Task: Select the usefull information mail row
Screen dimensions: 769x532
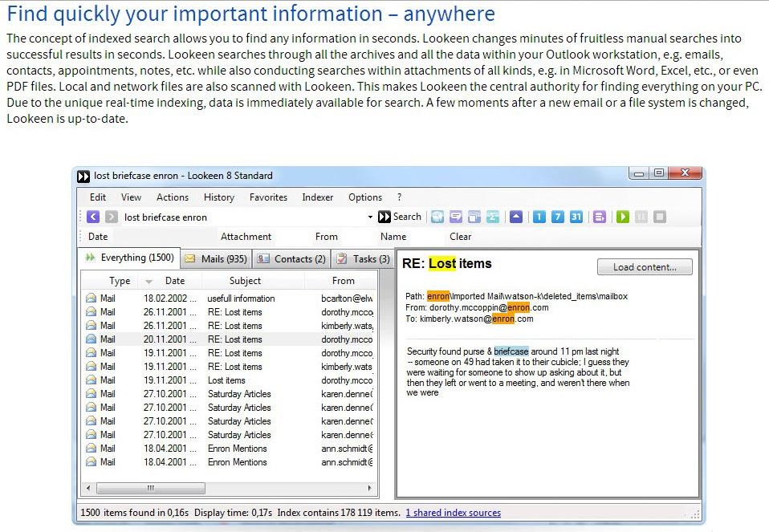Action: pyautogui.click(x=241, y=298)
